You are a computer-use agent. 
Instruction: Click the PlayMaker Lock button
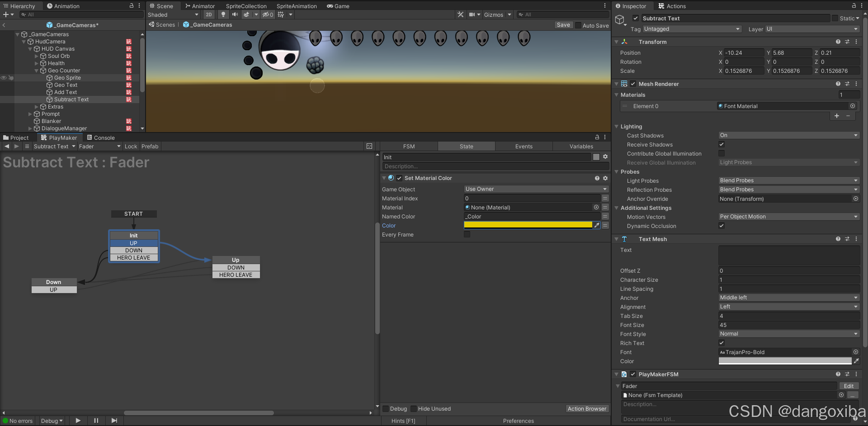(x=131, y=147)
